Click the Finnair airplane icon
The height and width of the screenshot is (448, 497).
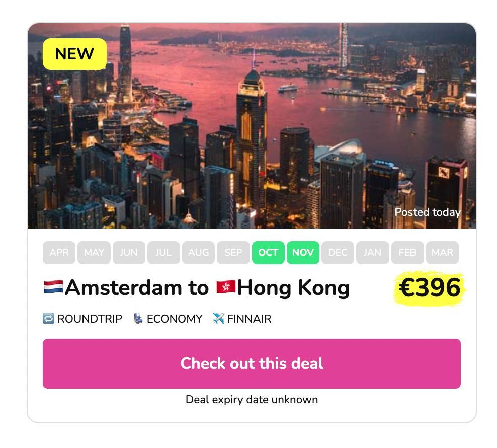point(218,318)
